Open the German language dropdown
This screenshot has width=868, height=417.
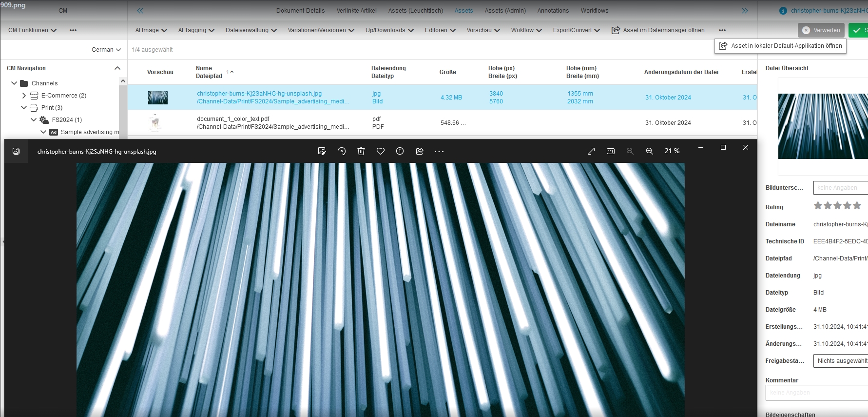[x=106, y=50]
